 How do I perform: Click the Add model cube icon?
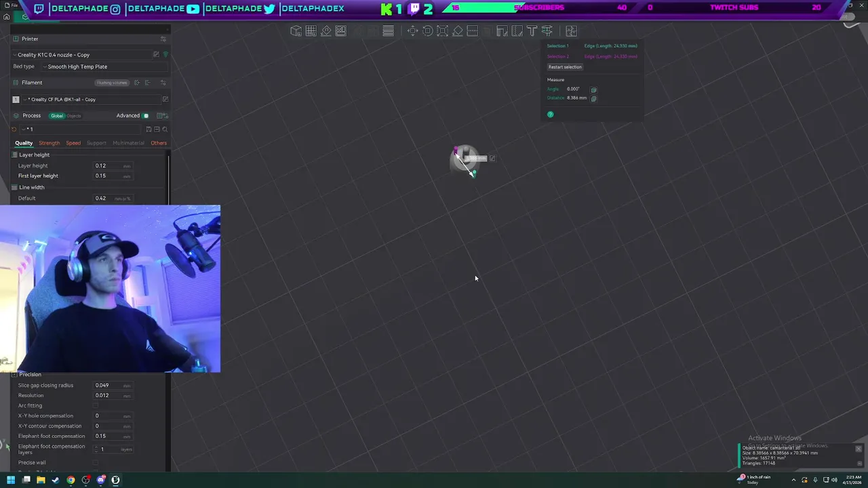(x=296, y=31)
